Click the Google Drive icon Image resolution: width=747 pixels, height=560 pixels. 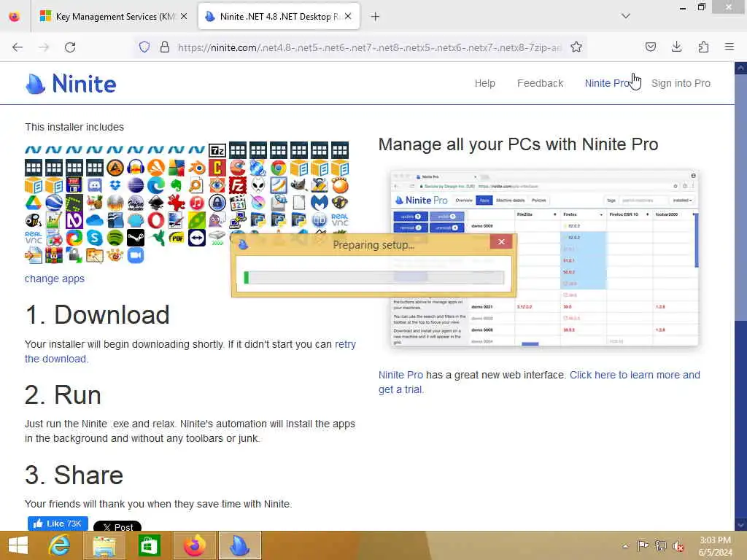click(34, 203)
